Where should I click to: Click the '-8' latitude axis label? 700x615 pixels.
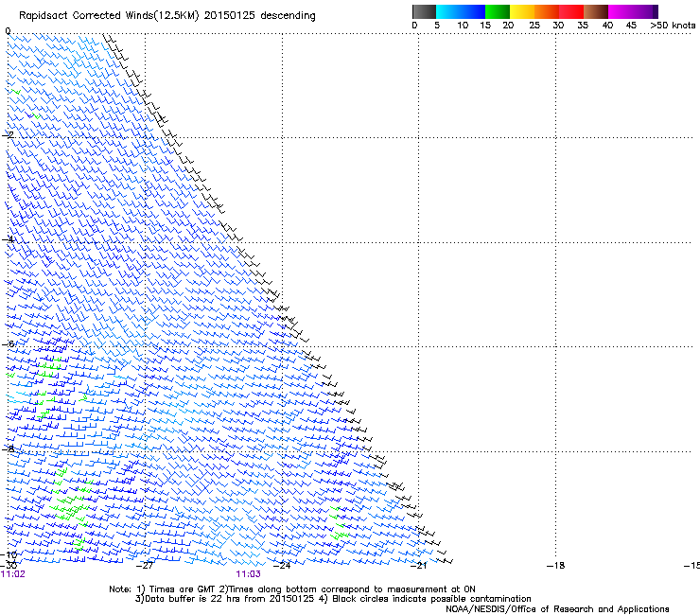8,448
